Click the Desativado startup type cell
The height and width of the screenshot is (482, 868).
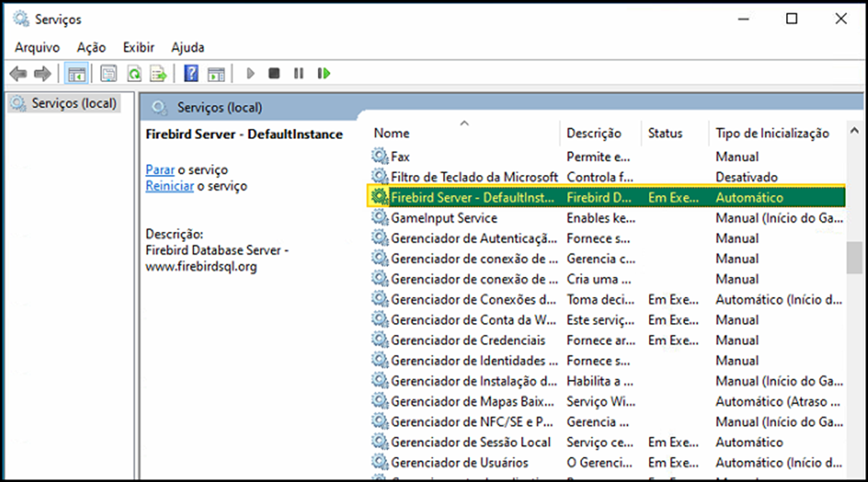[746, 177]
